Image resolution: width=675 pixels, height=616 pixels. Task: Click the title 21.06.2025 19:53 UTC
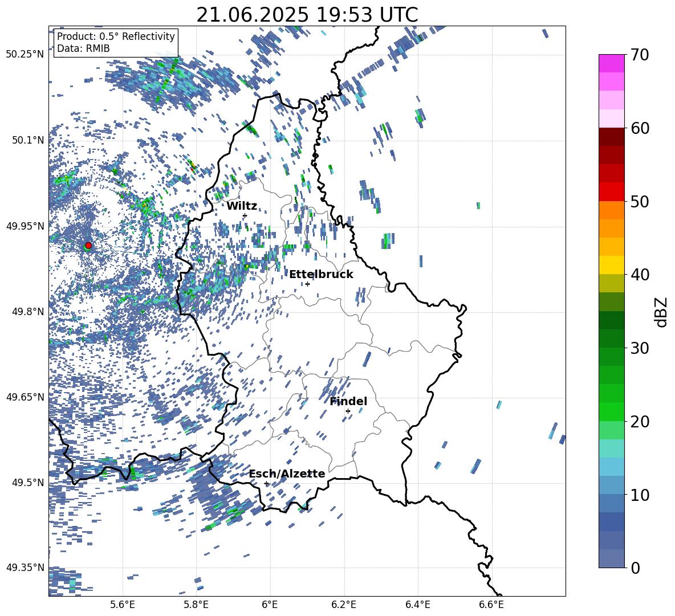coord(307,15)
